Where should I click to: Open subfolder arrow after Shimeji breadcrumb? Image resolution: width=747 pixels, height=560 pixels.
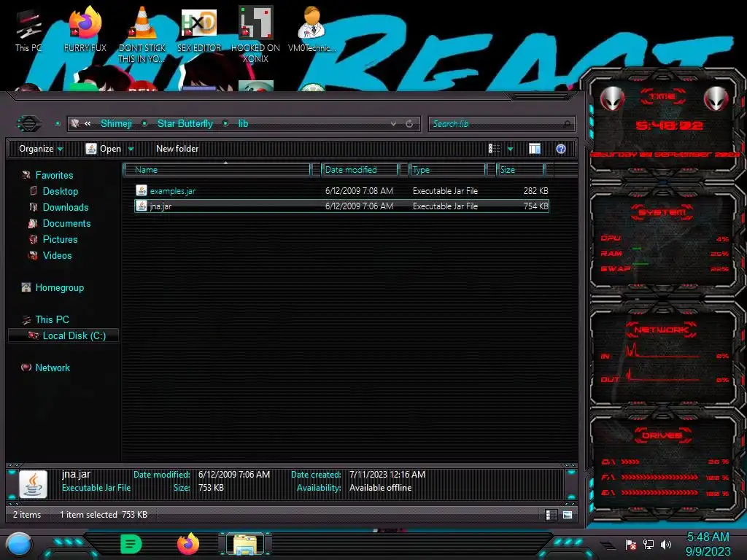(144, 124)
